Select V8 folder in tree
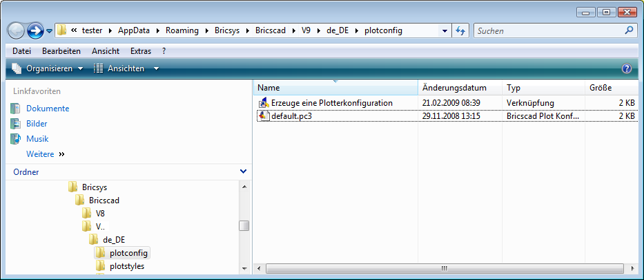 (x=100, y=214)
